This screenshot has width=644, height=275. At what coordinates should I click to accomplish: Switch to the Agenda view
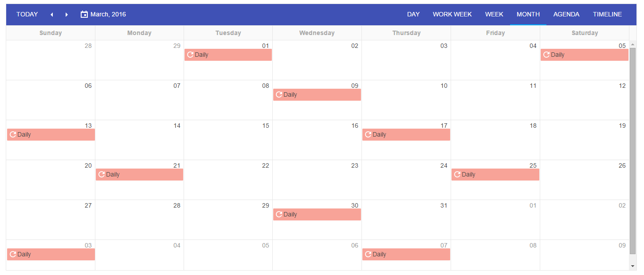pos(566,14)
